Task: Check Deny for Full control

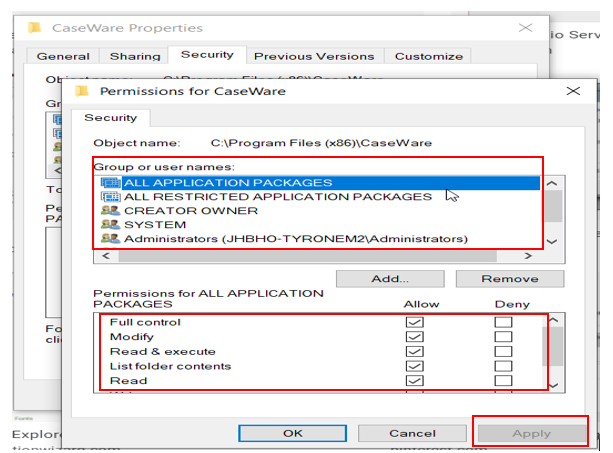Action: tap(503, 322)
